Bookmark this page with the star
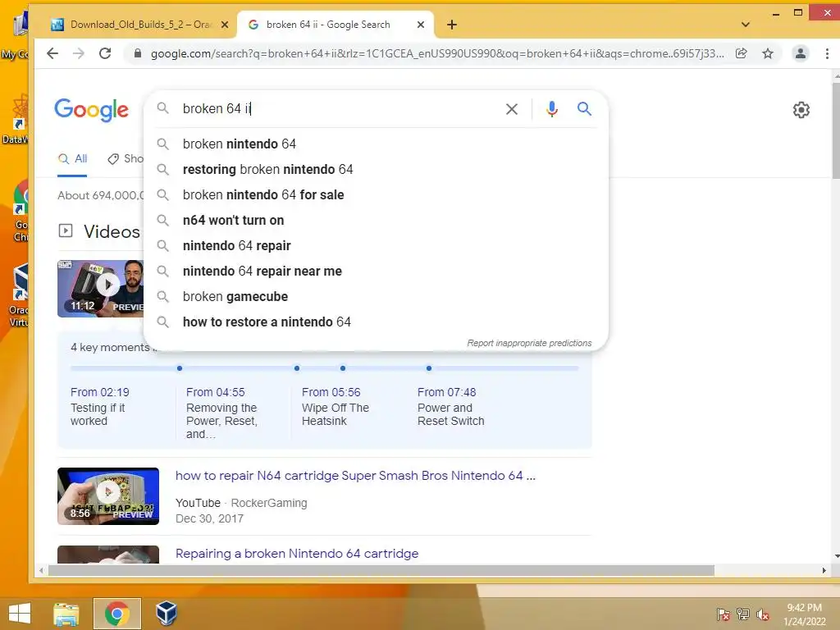Viewport: 840px width, 630px height. coord(768,53)
